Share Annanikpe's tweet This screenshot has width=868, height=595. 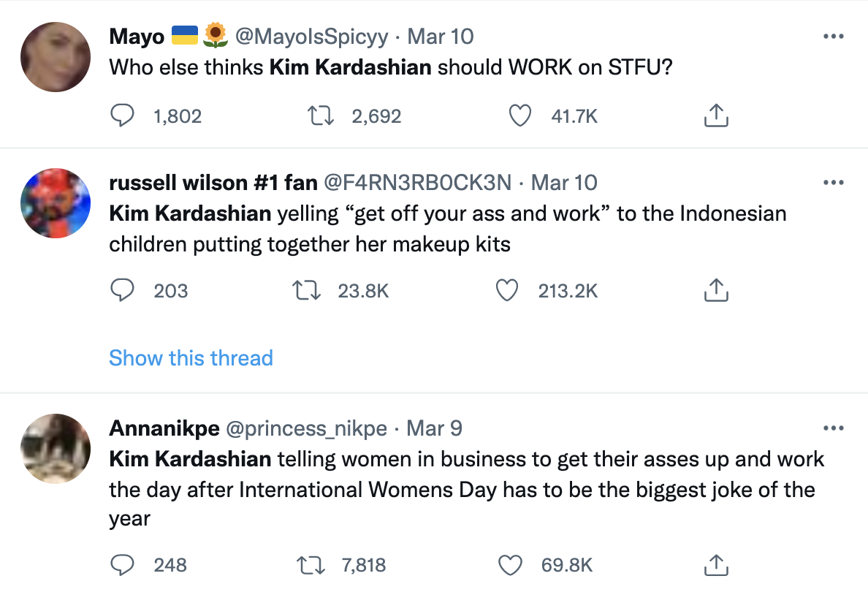[x=716, y=564]
